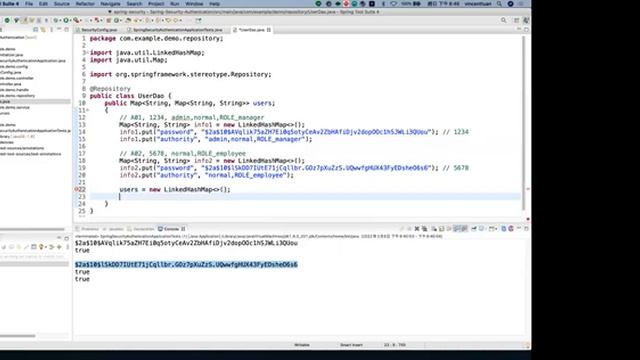Viewport: 640px width, 360px height.
Task: Toggle Link with Editor in Package Explorer
Action: coord(43,30)
